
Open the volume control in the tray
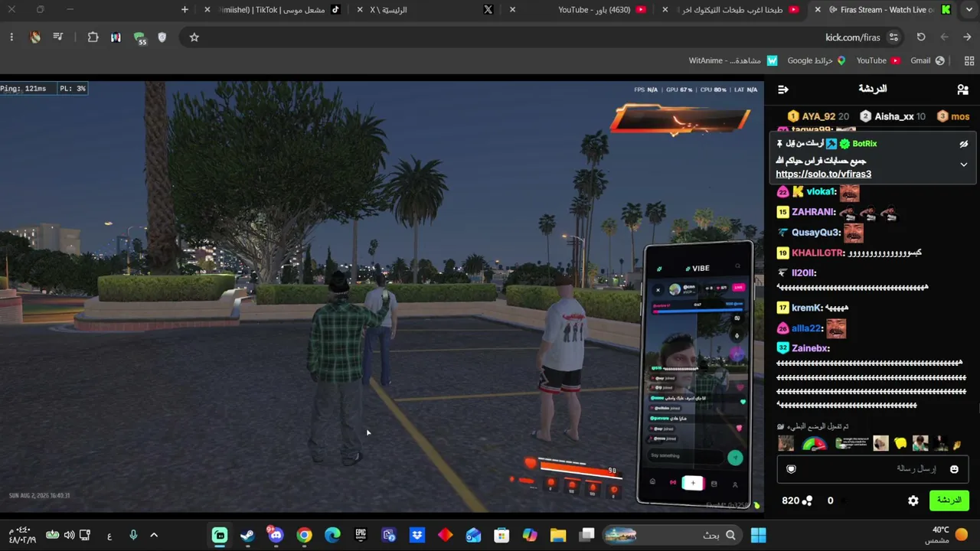tap(69, 535)
